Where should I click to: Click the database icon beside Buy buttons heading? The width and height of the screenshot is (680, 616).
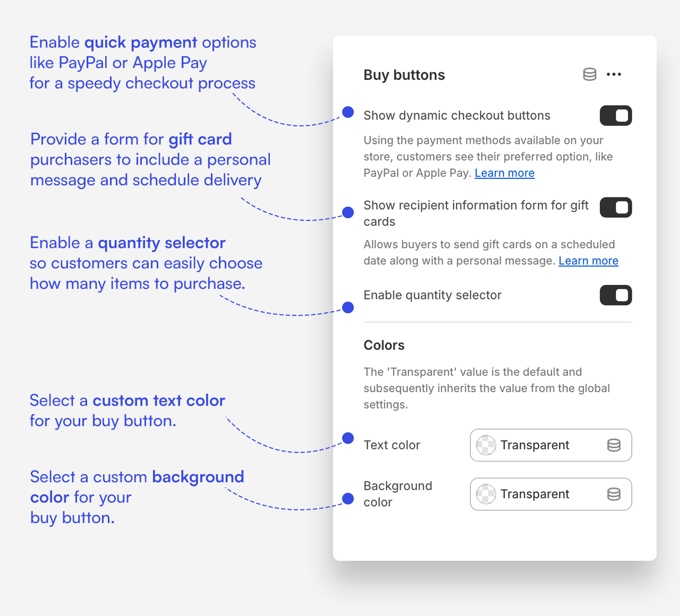[x=590, y=74]
